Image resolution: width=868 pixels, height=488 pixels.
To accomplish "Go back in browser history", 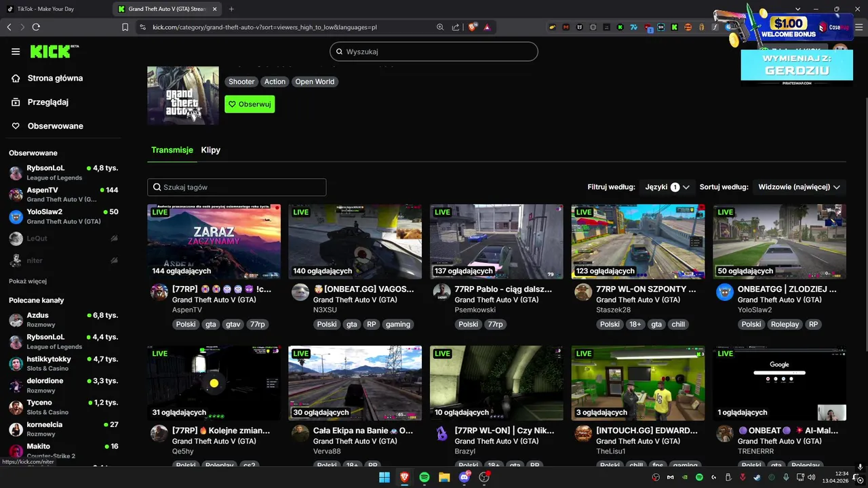I will (x=9, y=27).
